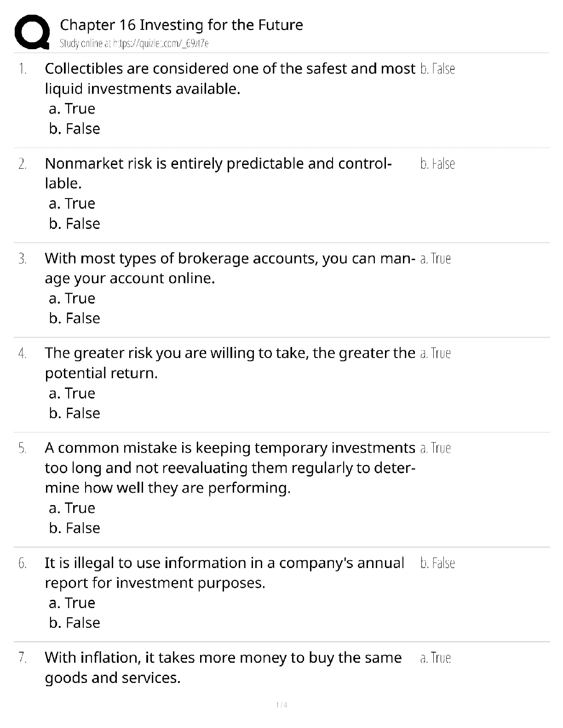Viewport: 563px width, 728px height.
Task: Choose 'a. True' under the temporary investments question
Action: click(72, 508)
